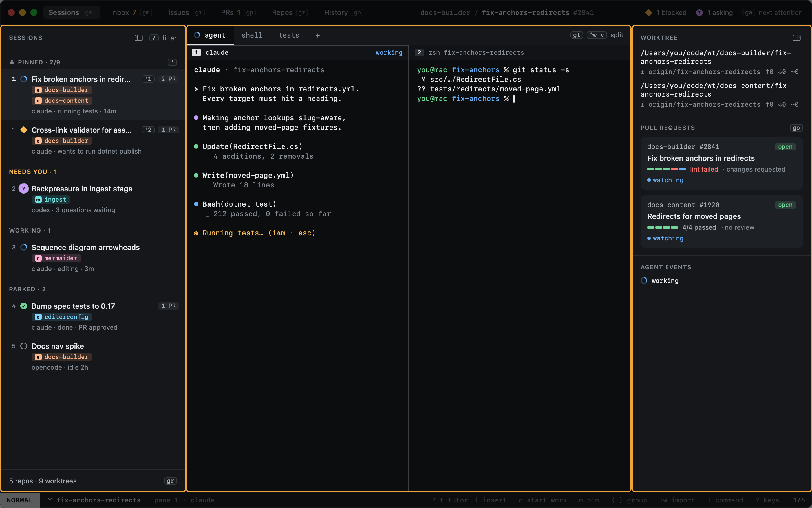Open Redirects for moved pages PR
This screenshot has height=508, width=812.
pos(694,216)
